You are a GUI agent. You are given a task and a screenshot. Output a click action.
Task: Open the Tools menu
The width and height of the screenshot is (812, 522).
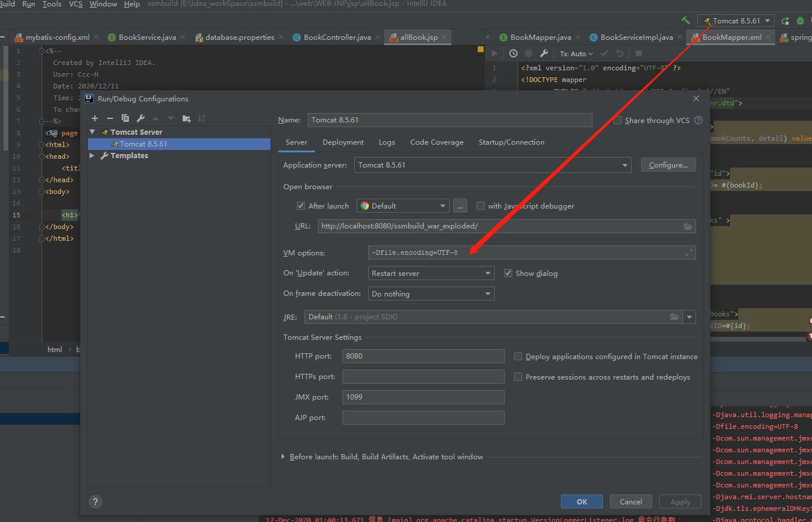click(52, 4)
